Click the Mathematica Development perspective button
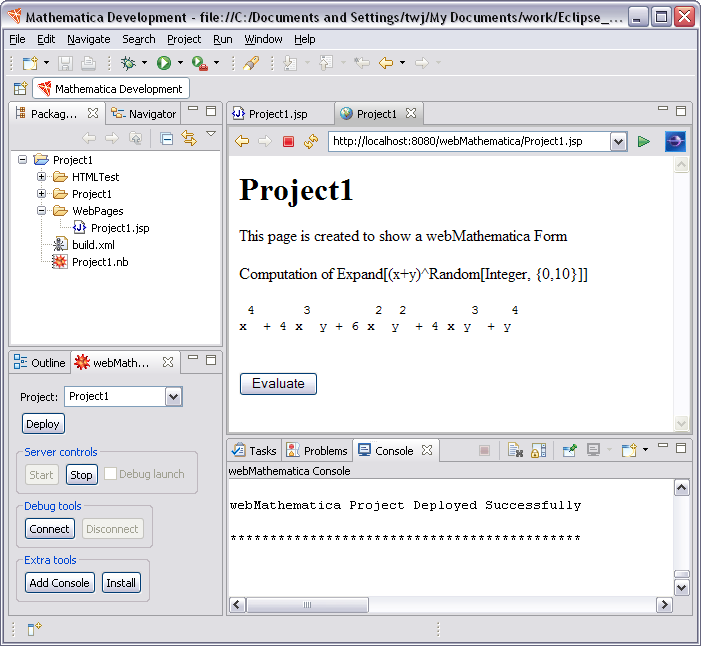701x646 pixels. point(111,89)
